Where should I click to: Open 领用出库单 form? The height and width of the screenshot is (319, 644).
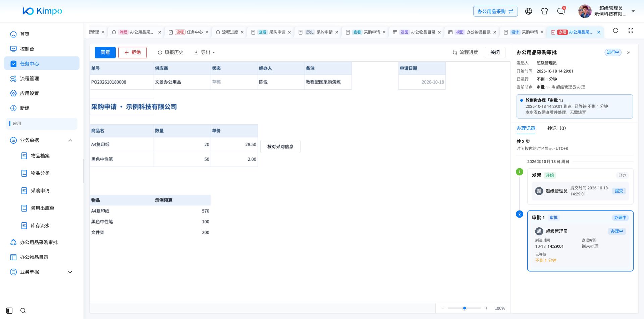pyautogui.click(x=42, y=208)
